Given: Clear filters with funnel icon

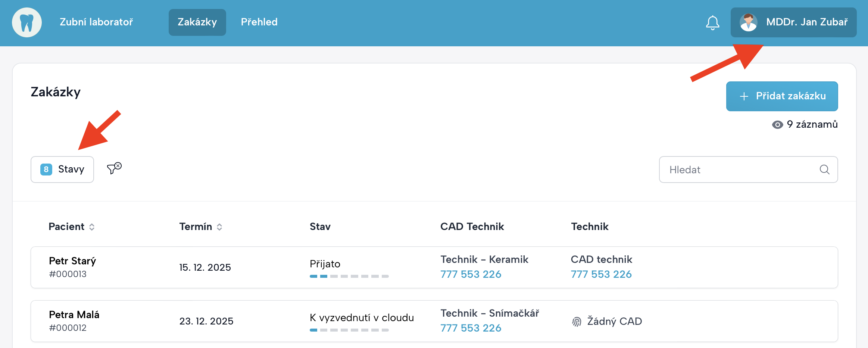Looking at the screenshot, I should pos(114,169).
